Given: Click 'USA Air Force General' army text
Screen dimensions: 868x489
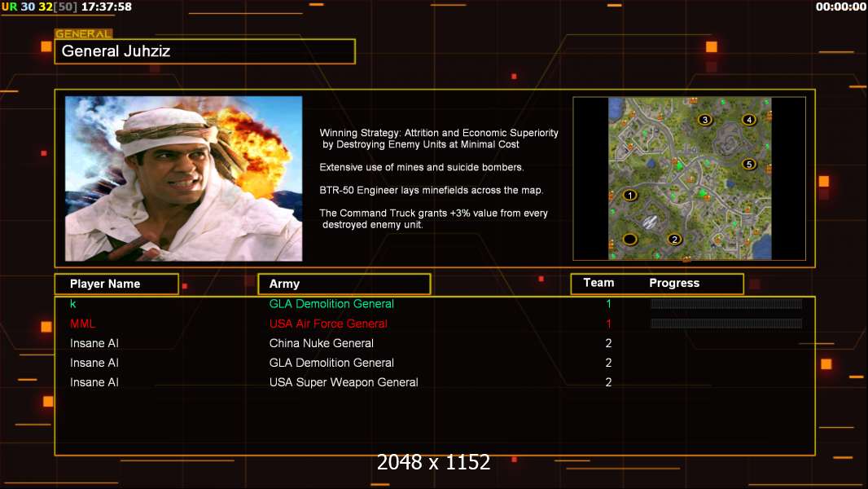Looking at the screenshot, I should [x=328, y=324].
